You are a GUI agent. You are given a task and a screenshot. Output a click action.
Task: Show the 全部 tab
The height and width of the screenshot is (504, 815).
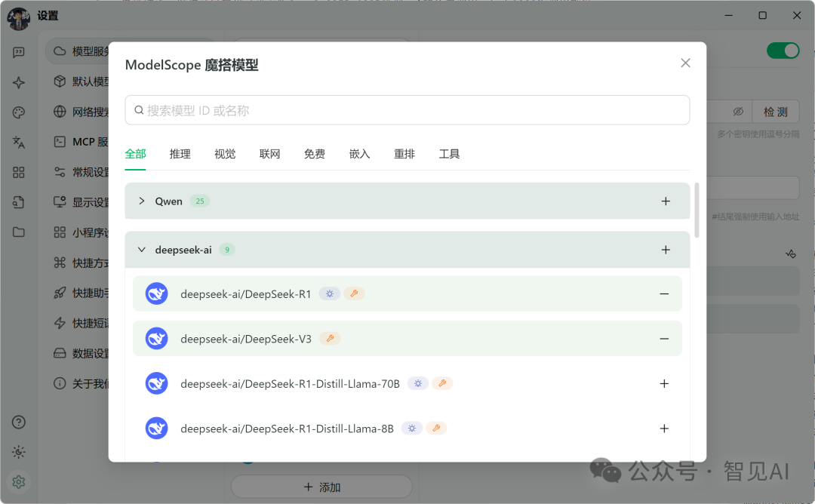(135, 154)
